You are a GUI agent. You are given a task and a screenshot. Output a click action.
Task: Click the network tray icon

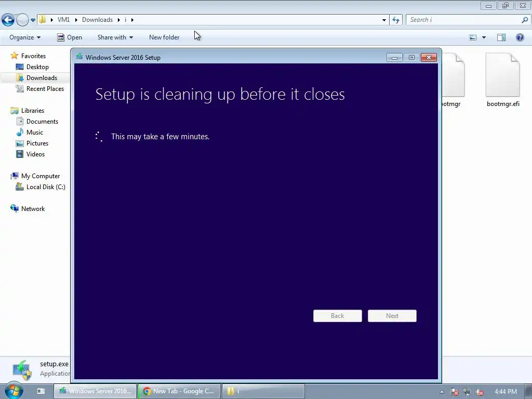[467, 392]
